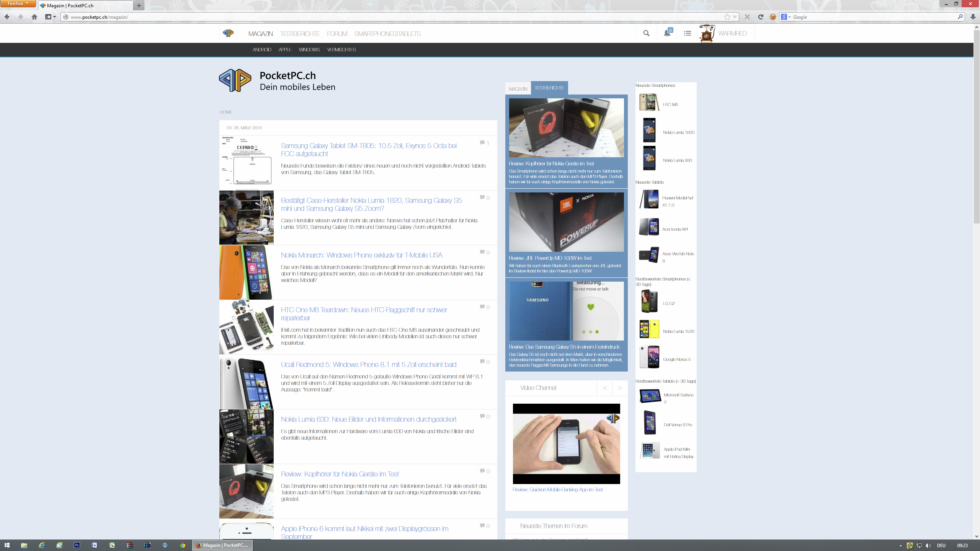Click the volume icon in system tray
The image size is (980, 551).
(x=928, y=545)
